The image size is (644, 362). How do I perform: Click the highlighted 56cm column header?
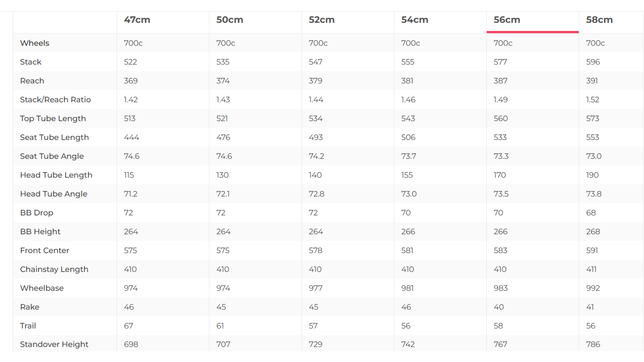(507, 20)
